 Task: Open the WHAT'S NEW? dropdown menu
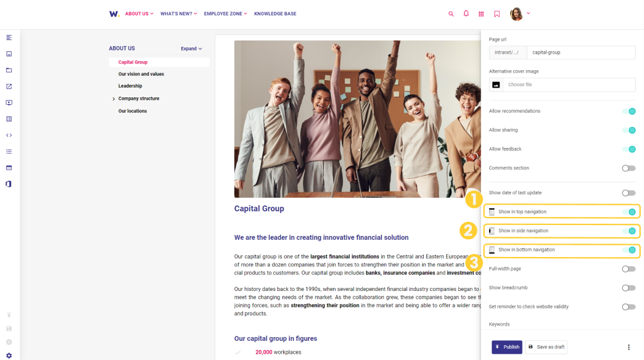(179, 14)
